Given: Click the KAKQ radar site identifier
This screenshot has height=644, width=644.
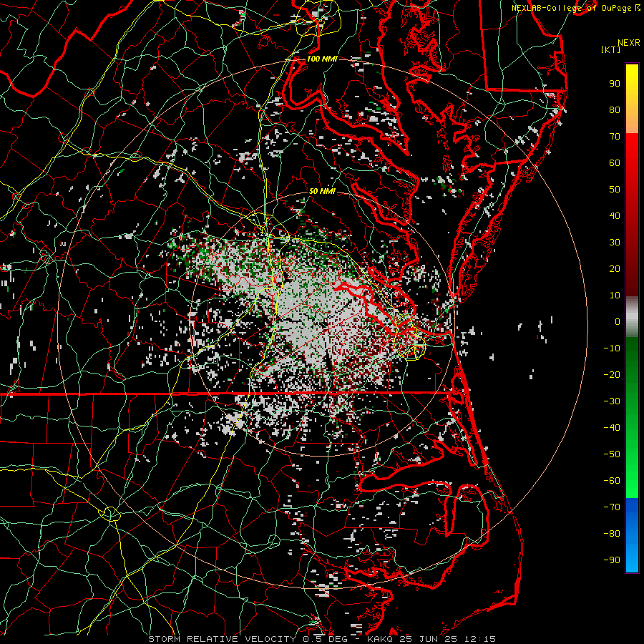Looking at the screenshot, I should click(381, 639).
